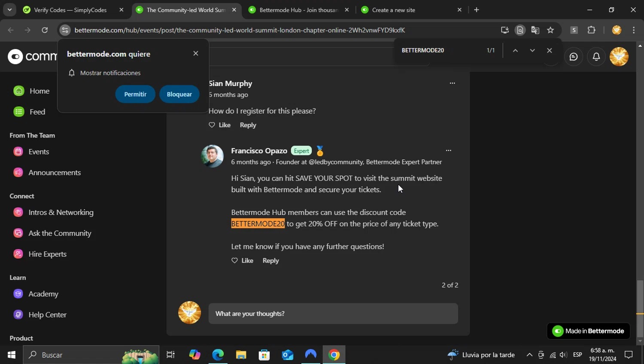Open Academy in the sidebar
The height and width of the screenshot is (364, 644).
tap(36, 294)
